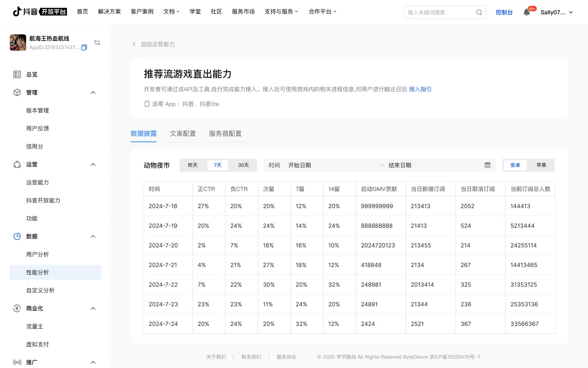Copy the AppID with the copy icon
The width and height of the screenshot is (588, 368).
point(84,47)
